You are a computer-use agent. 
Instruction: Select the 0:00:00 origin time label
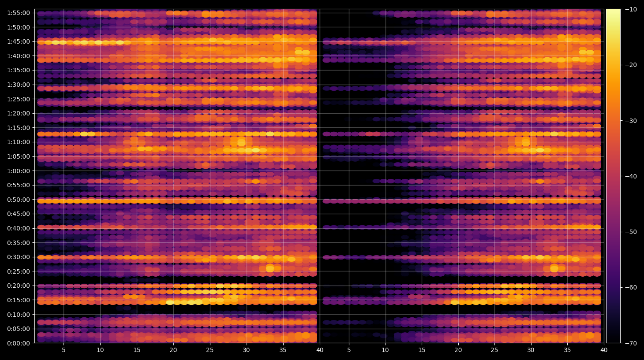[19, 343]
